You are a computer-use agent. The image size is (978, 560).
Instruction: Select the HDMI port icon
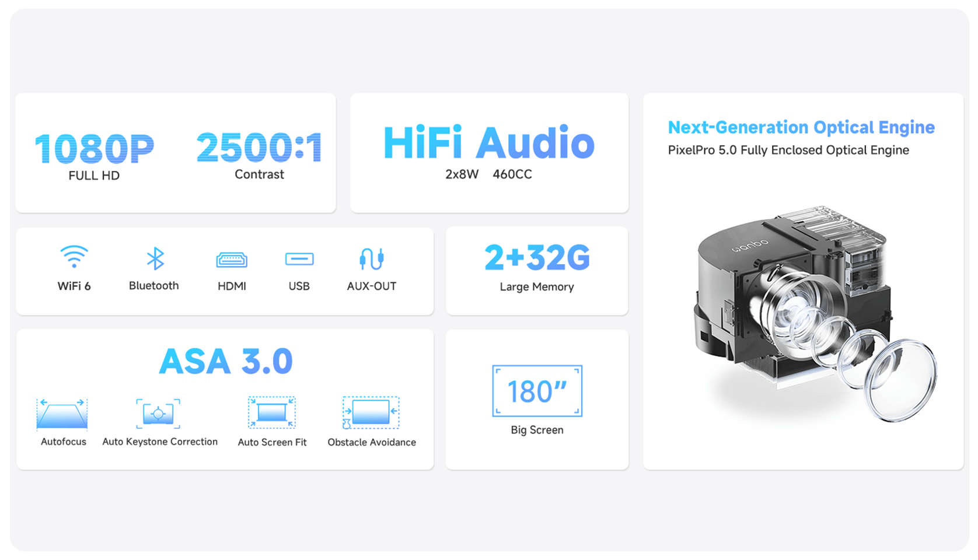232,260
